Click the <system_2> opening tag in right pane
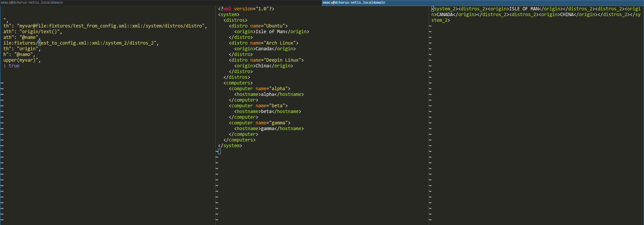Screen dimensions: 644x225 click(x=445, y=9)
